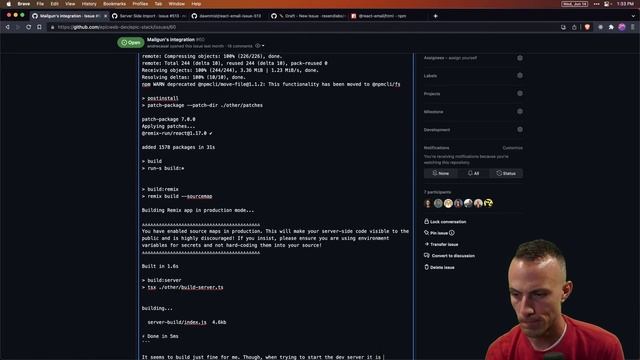Click the first participant avatar
Image resolution: width=640 pixels, height=360 pixels.
(x=428, y=203)
